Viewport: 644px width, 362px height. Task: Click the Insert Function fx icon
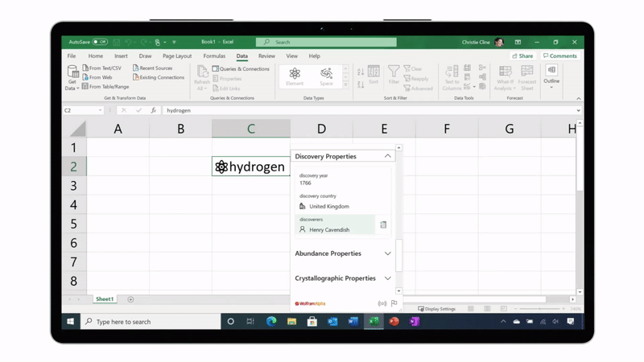tap(153, 110)
